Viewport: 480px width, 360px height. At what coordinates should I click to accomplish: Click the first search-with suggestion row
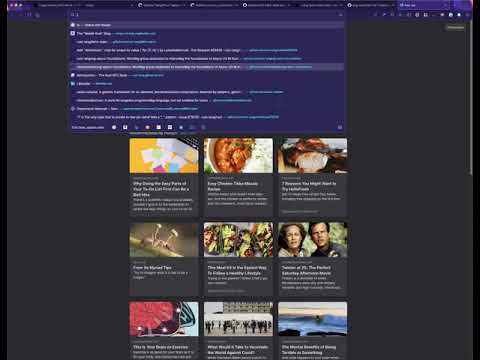(x=207, y=25)
